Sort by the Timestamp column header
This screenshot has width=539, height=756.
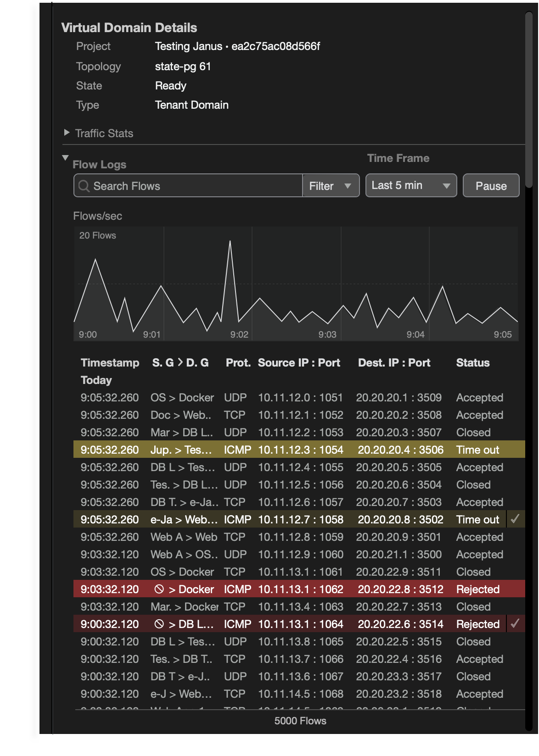coord(110,362)
